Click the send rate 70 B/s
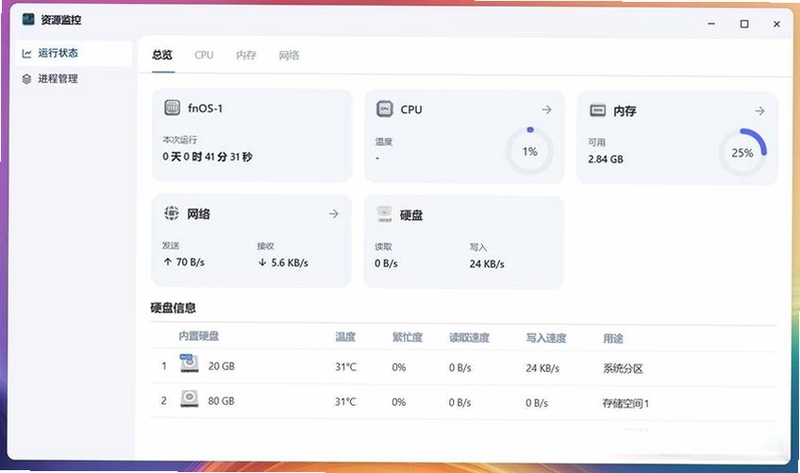 pyautogui.click(x=190, y=262)
